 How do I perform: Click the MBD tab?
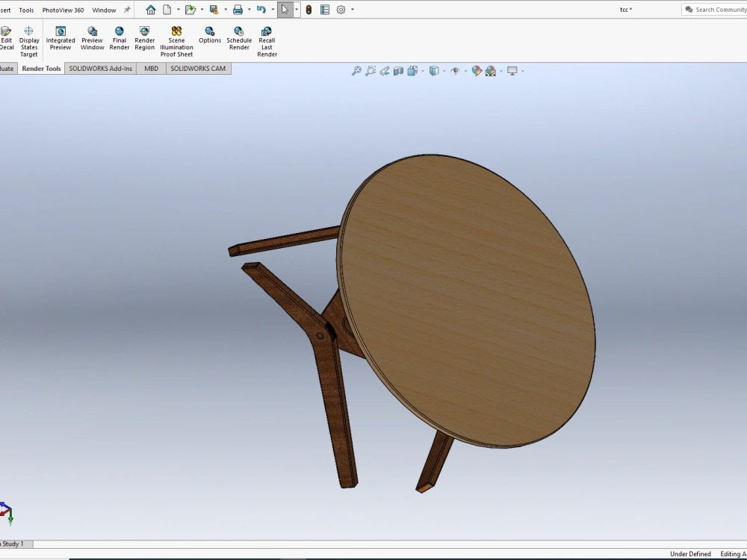coord(151,68)
